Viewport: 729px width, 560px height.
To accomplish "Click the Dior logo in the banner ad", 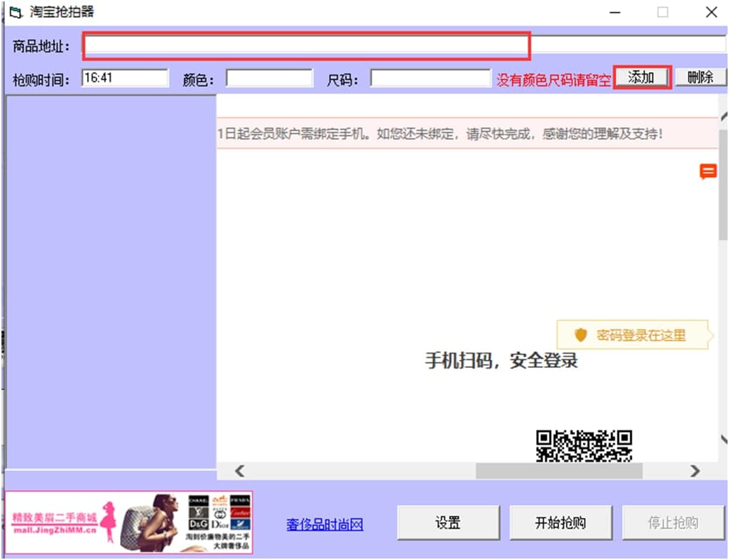I will [219, 524].
